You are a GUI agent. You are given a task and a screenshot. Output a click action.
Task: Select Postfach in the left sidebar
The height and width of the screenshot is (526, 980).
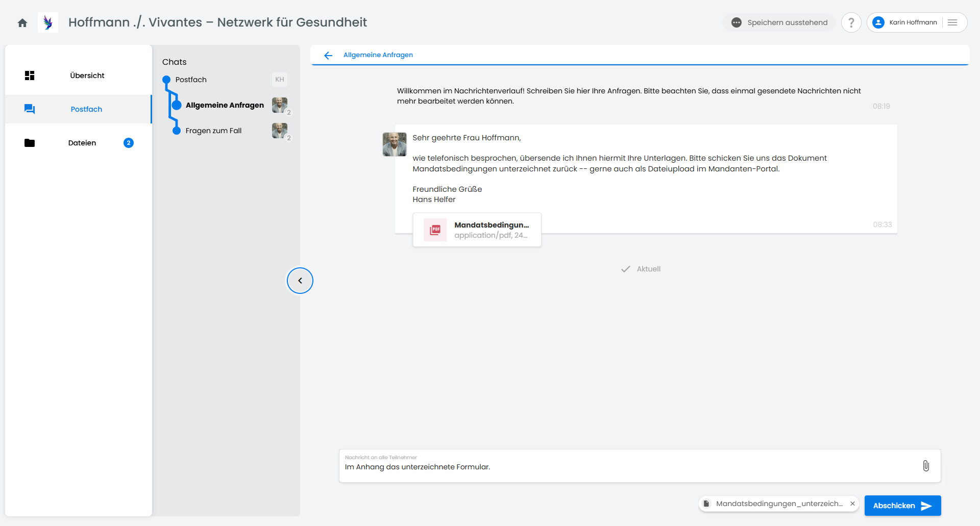pyautogui.click(x=79, y=109)
